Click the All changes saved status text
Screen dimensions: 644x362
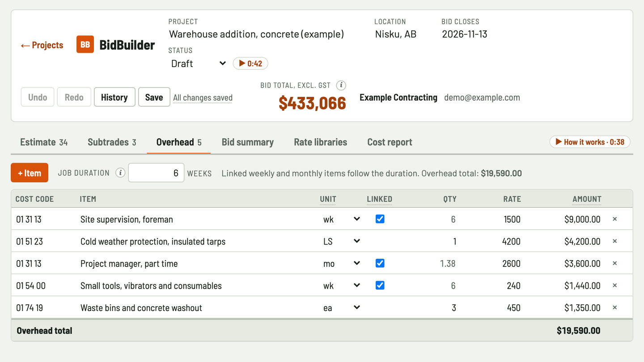click(203, 97)
